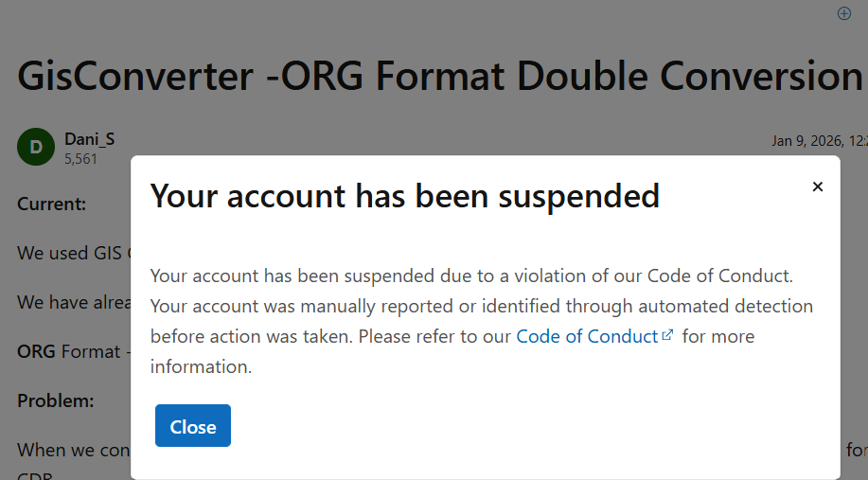Click the 'Problem:' bold label in the post
Viewport: 868px width, 480px height.
click(x=55, y=400)
